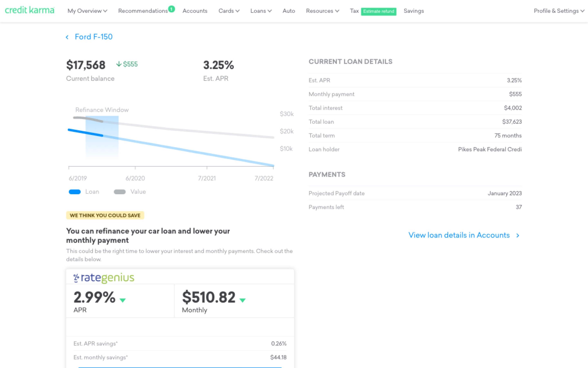Expand the Cards dropdown
The width and height of the screenshot is (588, 368).
[x=229, y=11]
